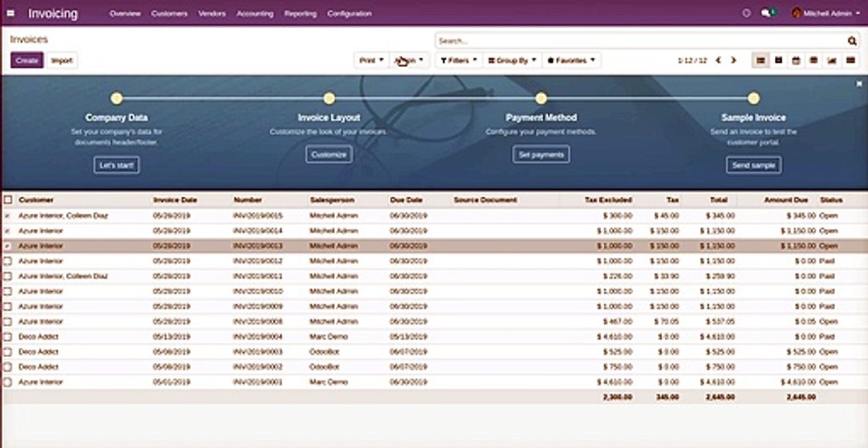Sort by Number column header
The height and width of the screenshot is (448, 868).
247,200
